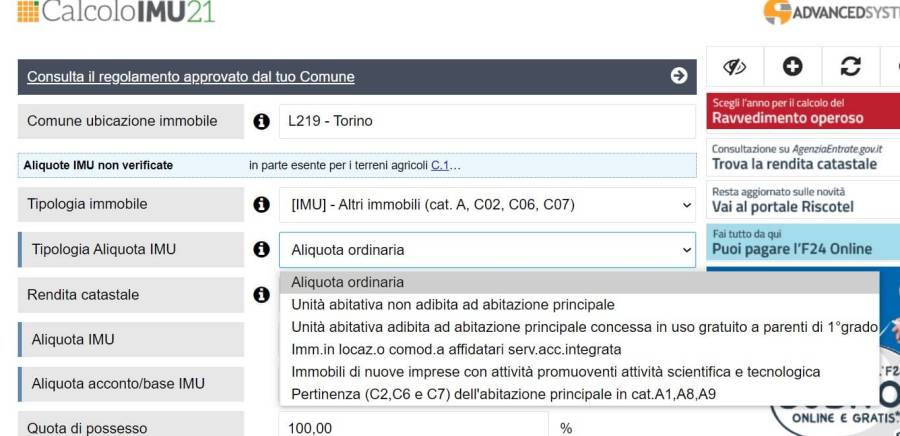Screen dimensions: 900x436
Task: Click info icon beside Tipologia Aliquota IMU
Action: coord(262,250)
